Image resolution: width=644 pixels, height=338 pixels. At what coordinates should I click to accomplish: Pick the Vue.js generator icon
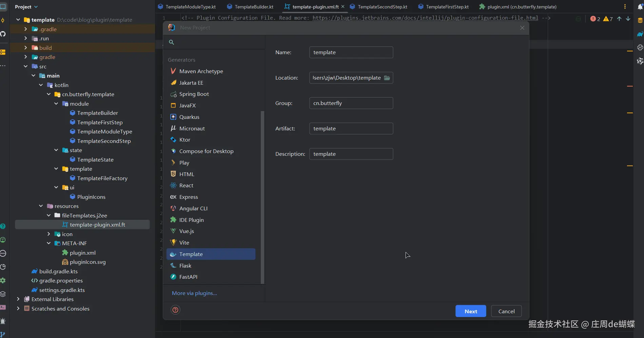click(x=173, y=231)
